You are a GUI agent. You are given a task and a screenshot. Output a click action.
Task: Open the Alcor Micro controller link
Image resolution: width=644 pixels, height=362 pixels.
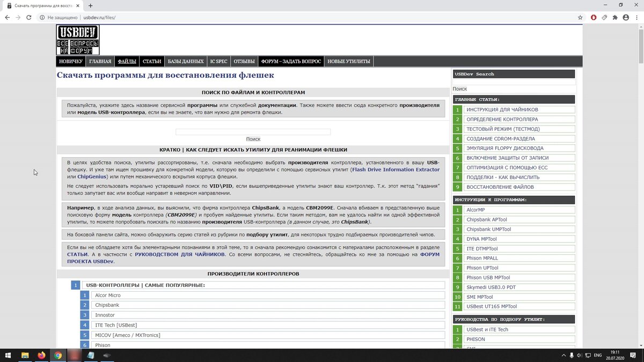pos(268,295)
